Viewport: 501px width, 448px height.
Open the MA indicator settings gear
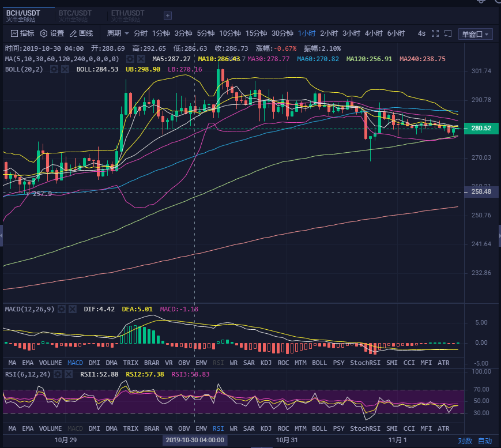(130, 59)
